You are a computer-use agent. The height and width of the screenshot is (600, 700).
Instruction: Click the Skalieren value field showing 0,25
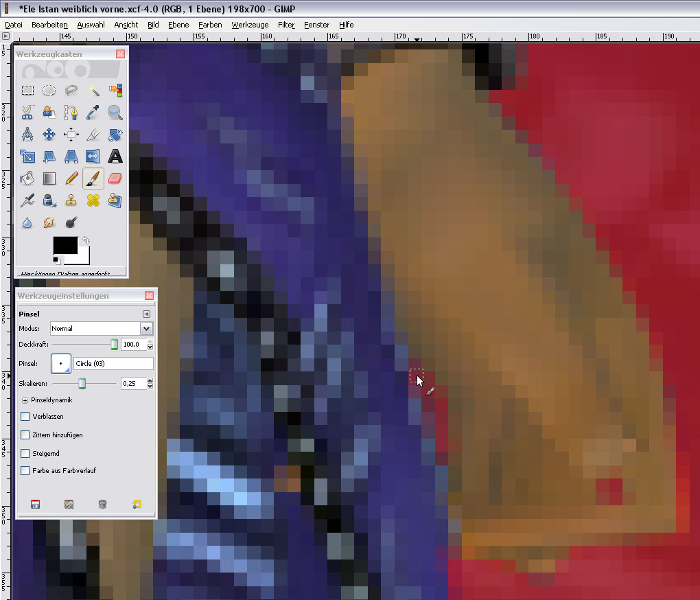133,383
